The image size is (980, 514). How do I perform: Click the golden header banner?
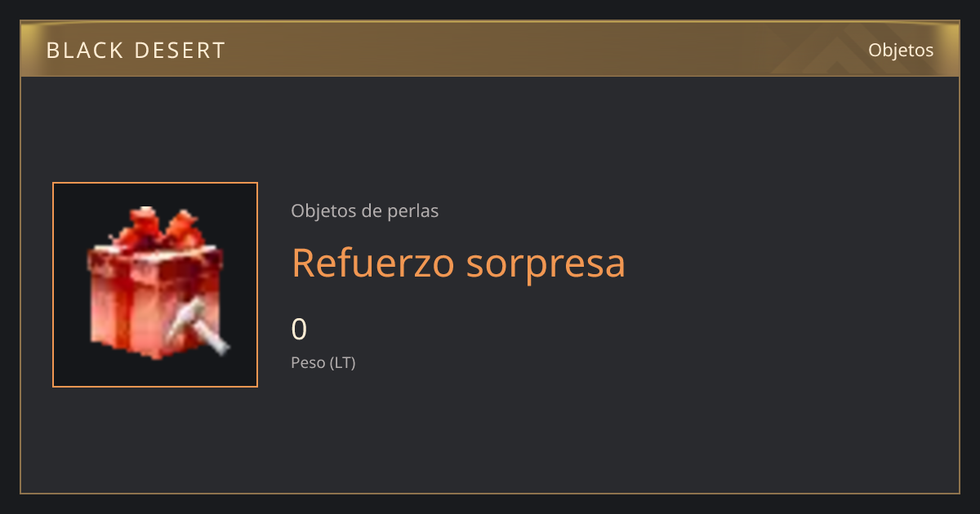490,49
